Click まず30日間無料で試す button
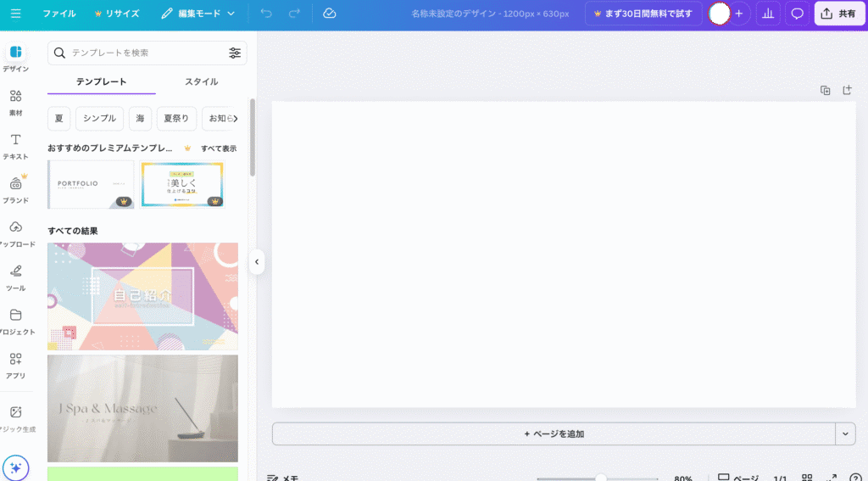This screenshot has width=868, height=481. tap(643, 14)
